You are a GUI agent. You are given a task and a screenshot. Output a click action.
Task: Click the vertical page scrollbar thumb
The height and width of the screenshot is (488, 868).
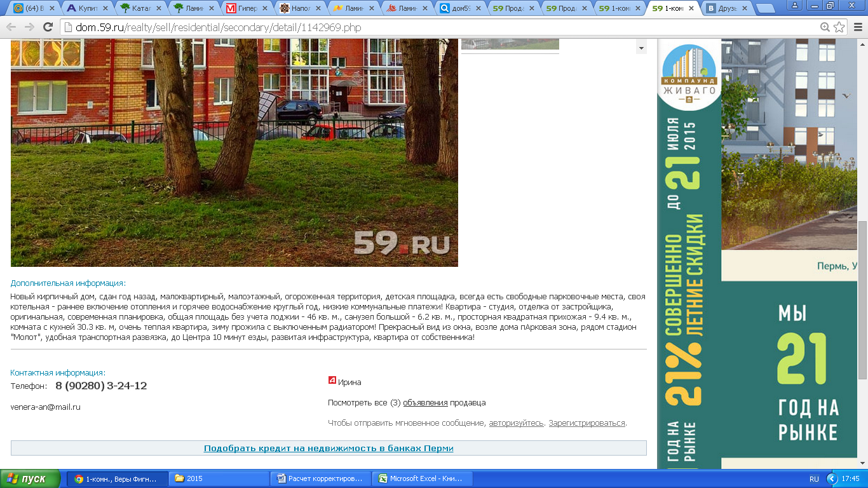point(862,300)
